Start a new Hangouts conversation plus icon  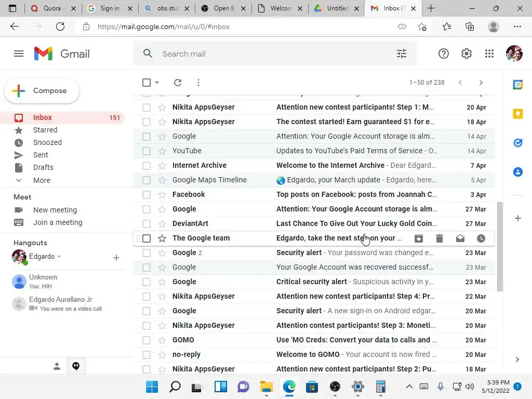coord(116,258)
